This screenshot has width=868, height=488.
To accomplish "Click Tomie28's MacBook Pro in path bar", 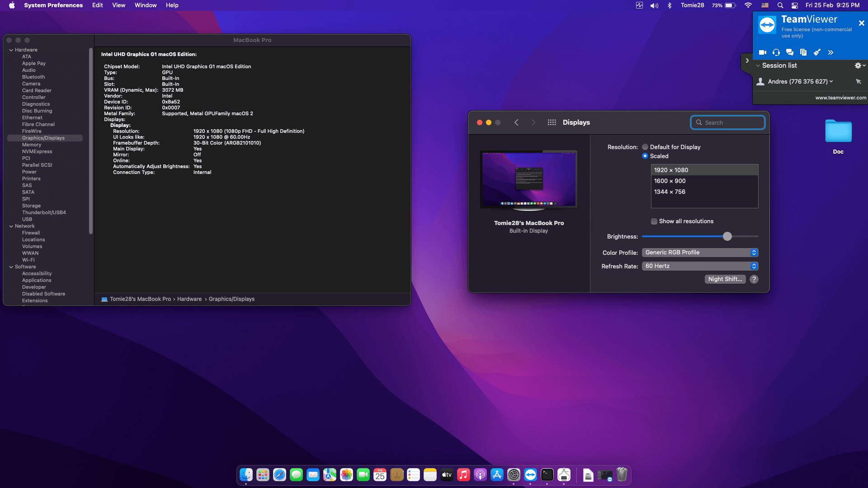I will pyautogui.click(x=140, y=299).
